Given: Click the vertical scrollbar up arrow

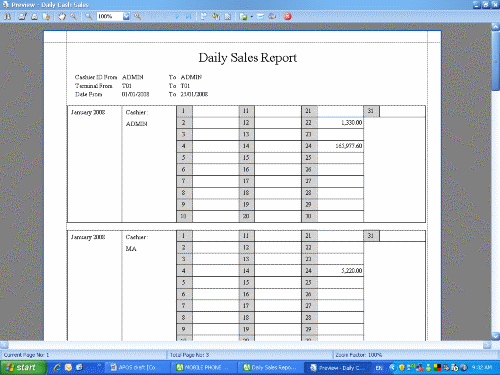Looking at the screenshot, I should [496, 27].
